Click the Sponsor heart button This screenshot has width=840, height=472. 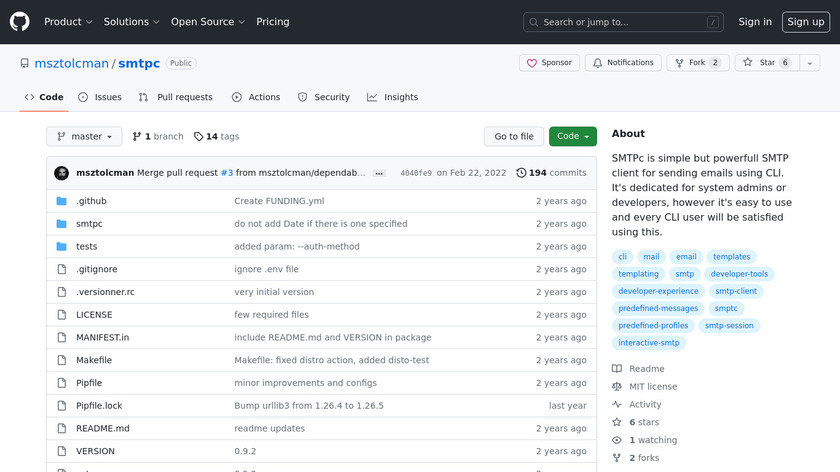point(549,63)
